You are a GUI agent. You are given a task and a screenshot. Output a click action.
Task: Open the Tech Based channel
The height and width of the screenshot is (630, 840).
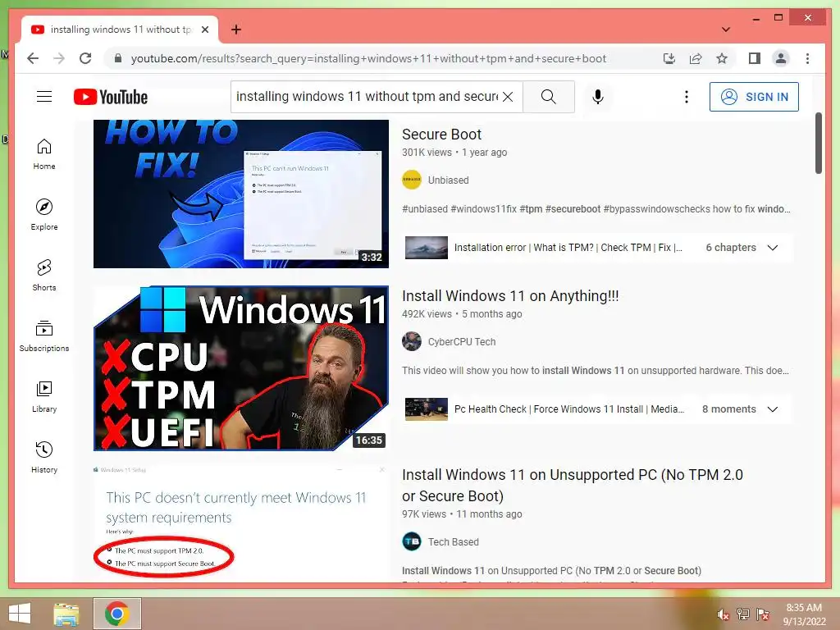453,542
